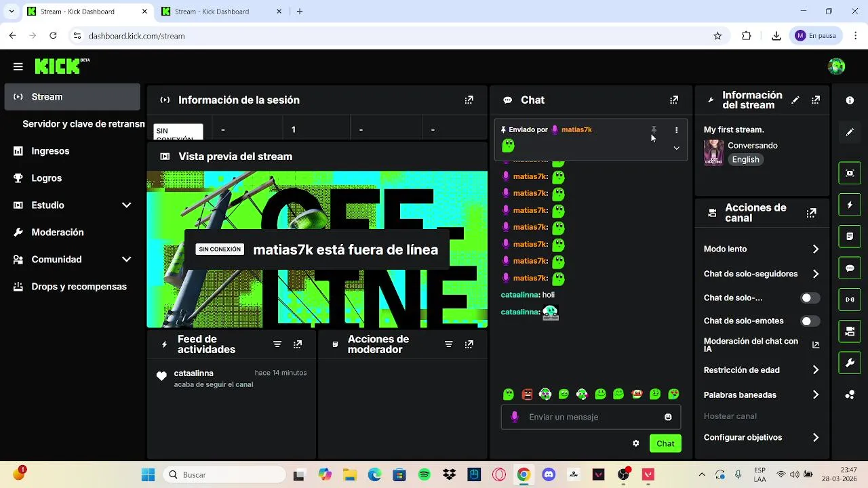This screenshot has height=488, width=868.
Task: Click matias7k username in pinned message
Action: pos(576,129)
